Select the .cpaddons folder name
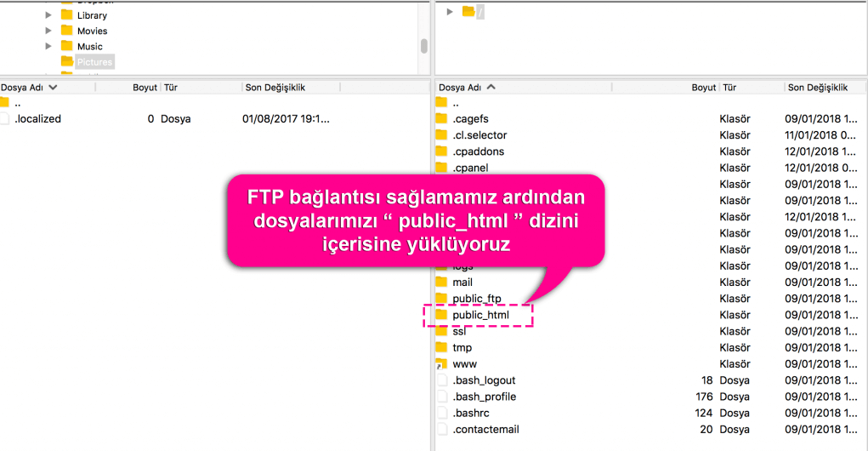 479,151
